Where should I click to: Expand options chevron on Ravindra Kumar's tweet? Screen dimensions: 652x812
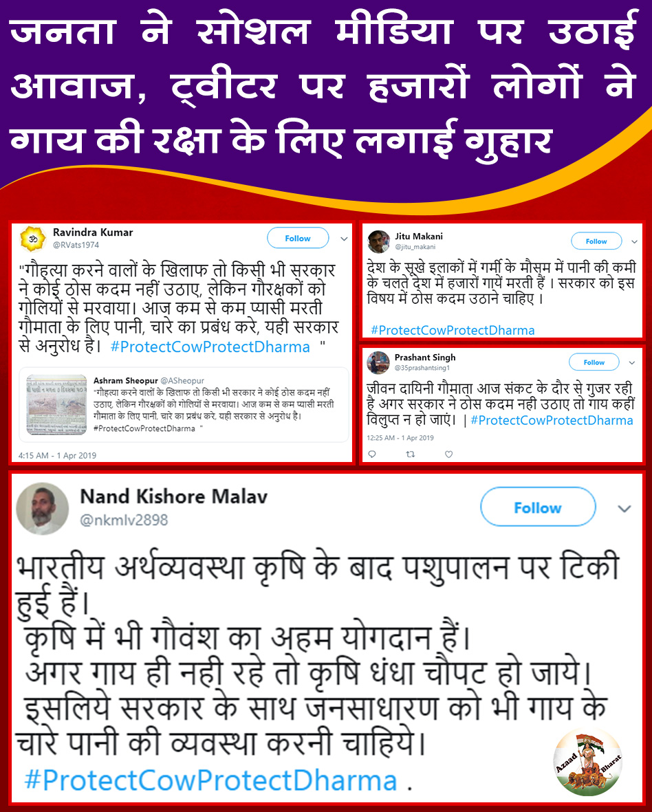[344, 239]
